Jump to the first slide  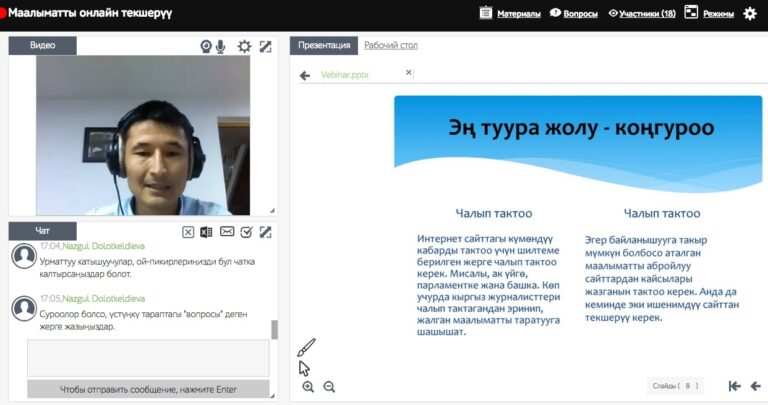[734, 386]
